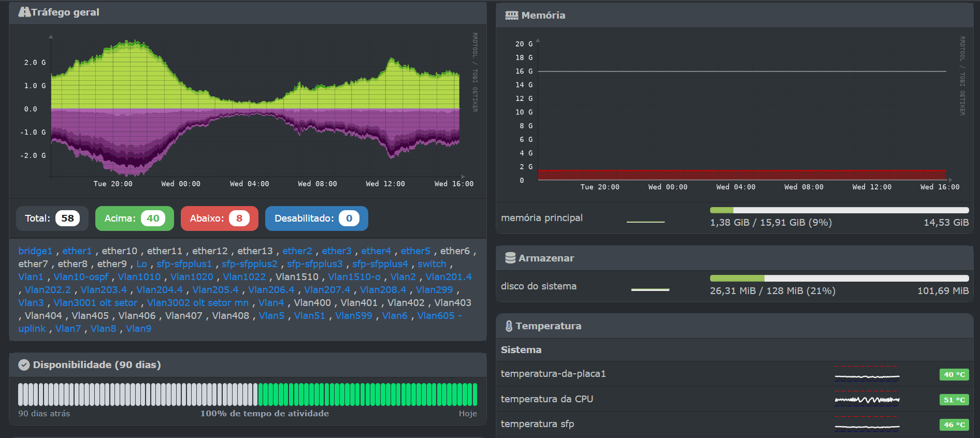Screen dimensions: 980x438
Task: Open the Vlan201.4 link
Action: coord(449,277)
